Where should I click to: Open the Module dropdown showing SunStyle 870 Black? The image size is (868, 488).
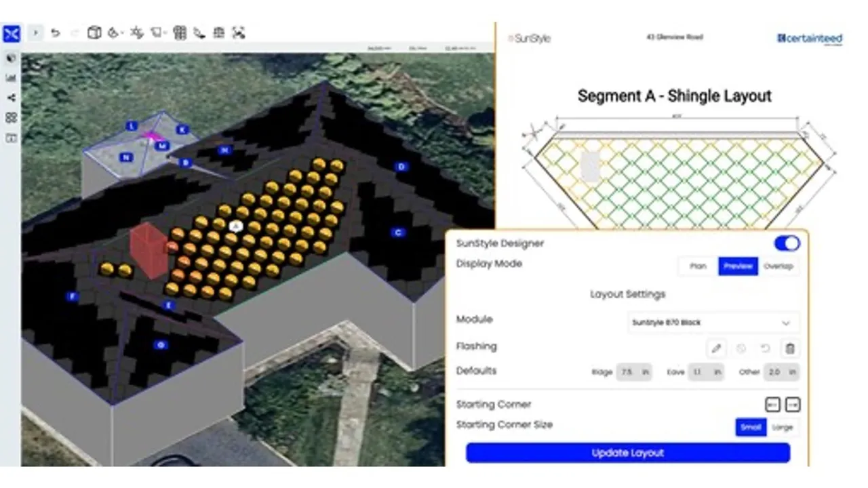(x=713, y=323)
